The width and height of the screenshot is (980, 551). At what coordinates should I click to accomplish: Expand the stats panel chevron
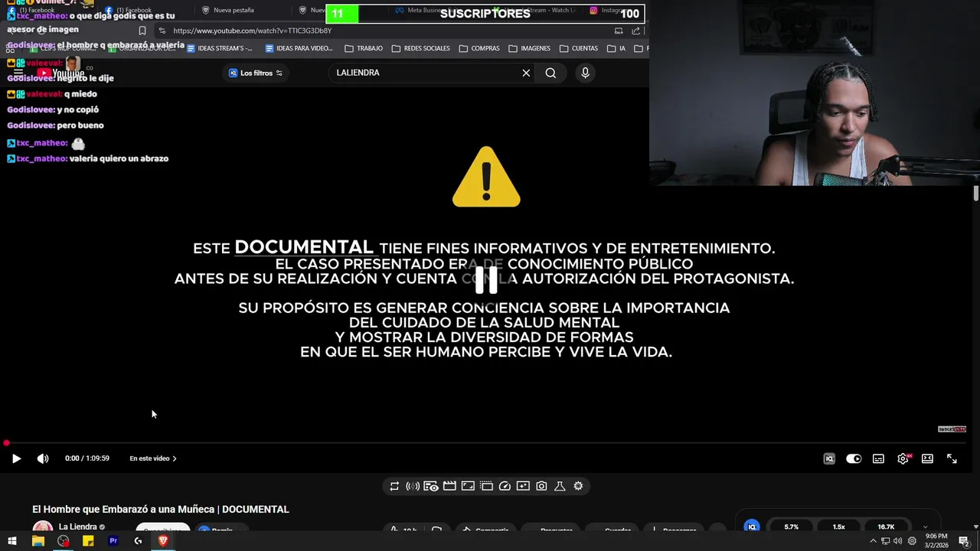coord(925,527)
